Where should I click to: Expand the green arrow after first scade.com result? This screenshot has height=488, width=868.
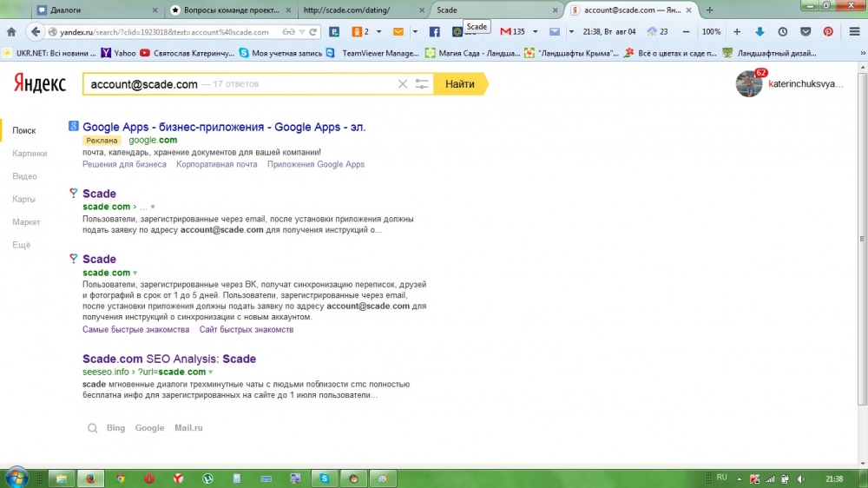click(153, 208)
